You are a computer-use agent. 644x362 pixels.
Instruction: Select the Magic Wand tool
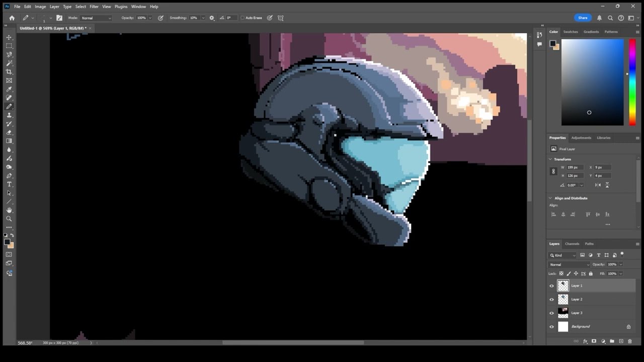[9, 63]
